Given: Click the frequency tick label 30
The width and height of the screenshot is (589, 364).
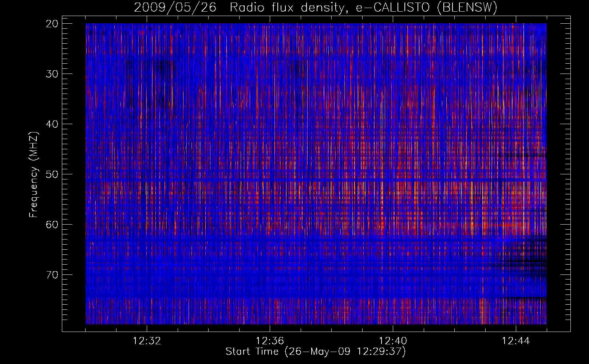Looking at the screenshot, I should 52,74.
